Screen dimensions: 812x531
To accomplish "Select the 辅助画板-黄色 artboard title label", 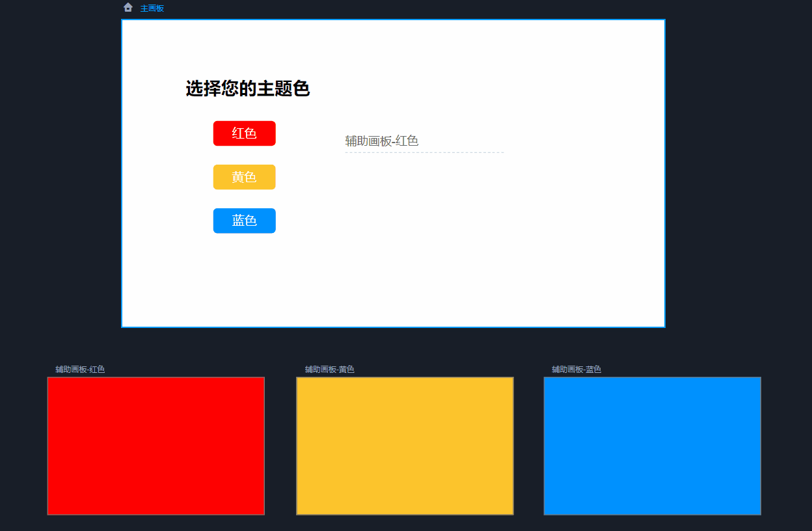I will (x=329, y=370).
